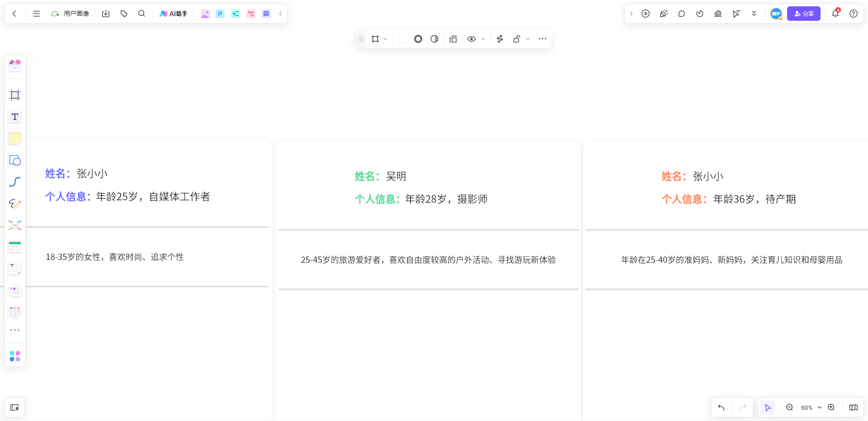Viewport: 868px width, 421px height.
Task: Click the file title 用户画像
Action: tap(76, 14)
